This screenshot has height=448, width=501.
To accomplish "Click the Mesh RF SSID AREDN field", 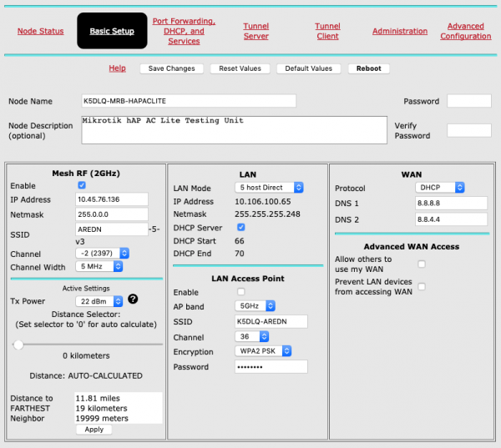I will click(112, 229).
